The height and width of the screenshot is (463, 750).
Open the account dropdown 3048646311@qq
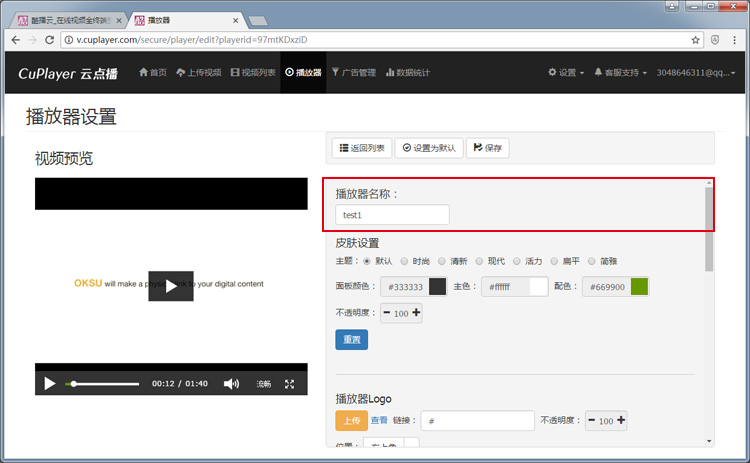pyautogui.click(x=700, y=73)
